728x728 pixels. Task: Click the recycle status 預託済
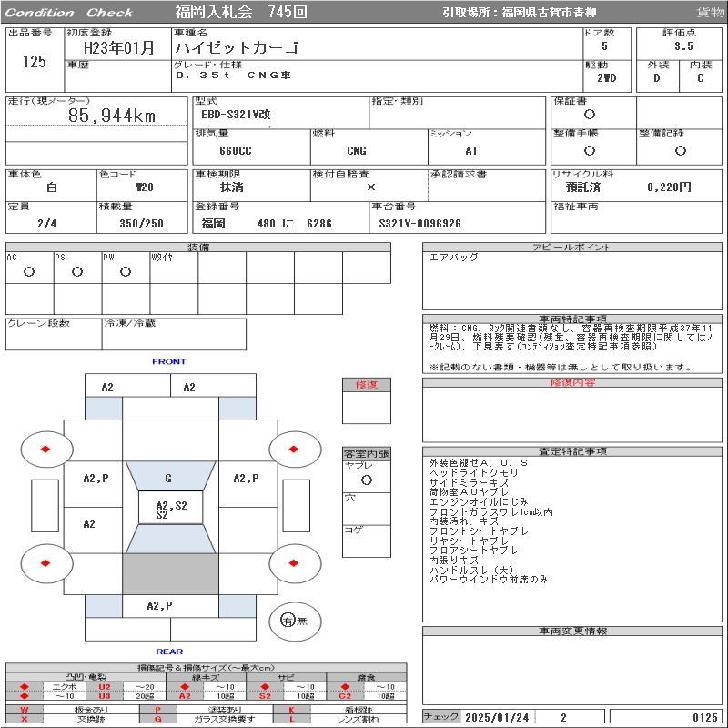[x=583, y=187]
